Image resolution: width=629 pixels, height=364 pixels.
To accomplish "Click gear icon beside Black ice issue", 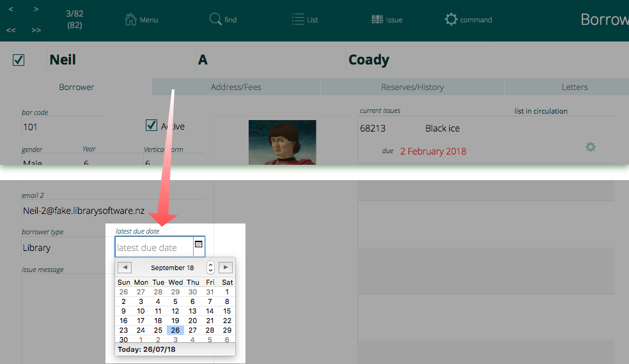I will [591, 147].
